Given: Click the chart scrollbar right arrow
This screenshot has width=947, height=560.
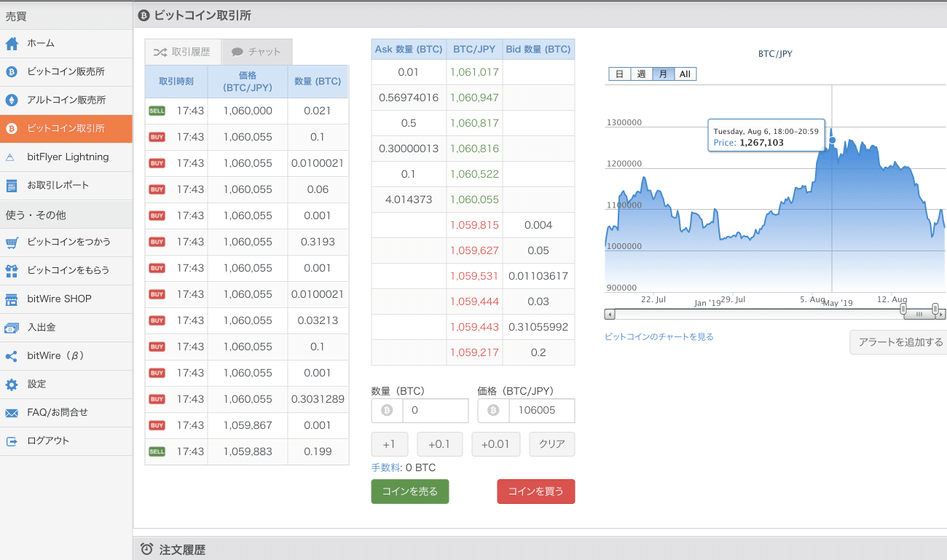Looking at the screenshot, I should coord(941,315).
